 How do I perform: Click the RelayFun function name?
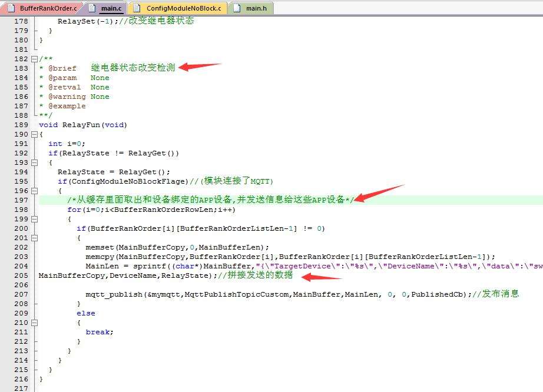click(81, 125)
